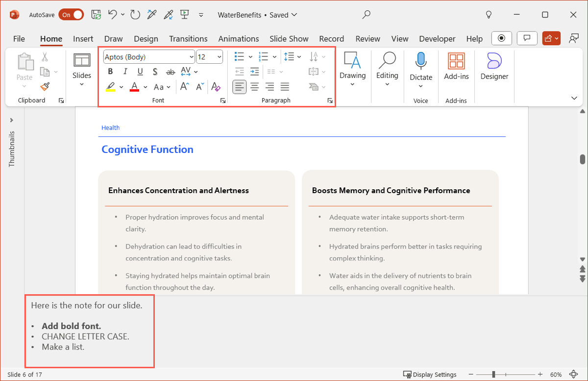The width and height of the screenshot is (588, 381).
Task: Open the Editing group
Action: tap(387, 70)
